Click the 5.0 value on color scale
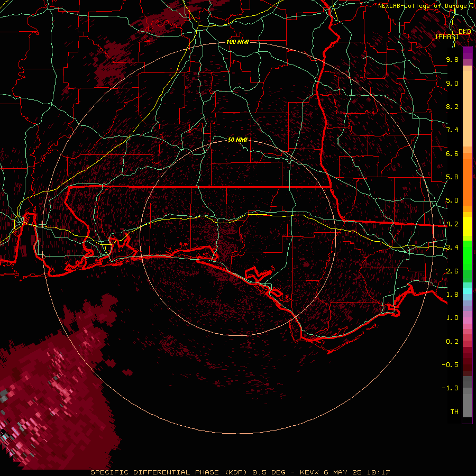This screenshot has height=476, width=476. tap(452, 200)
